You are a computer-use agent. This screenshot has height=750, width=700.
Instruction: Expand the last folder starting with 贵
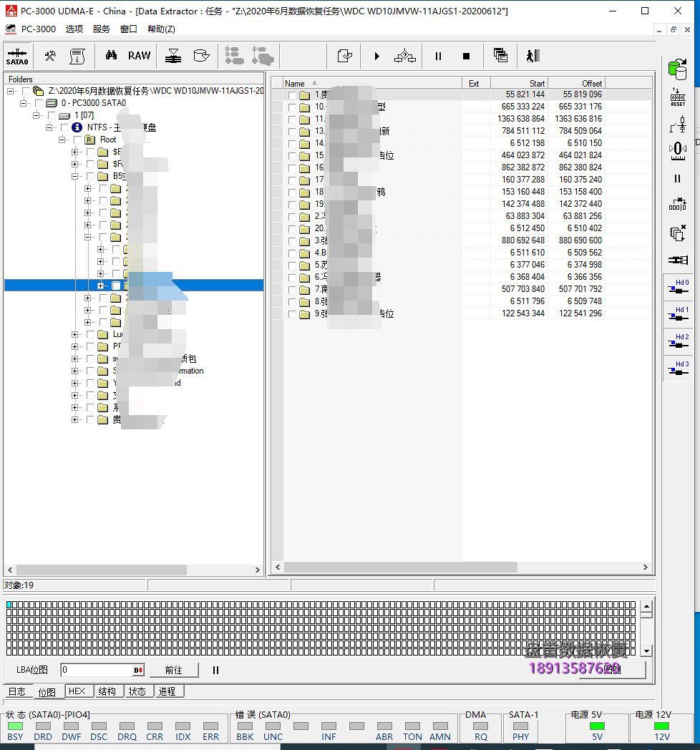click(x=74, y=419)
